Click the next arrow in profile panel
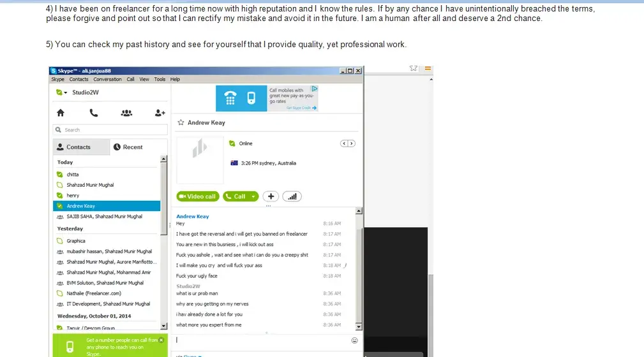This screenshot has height=357, width=644. [351, 143]
